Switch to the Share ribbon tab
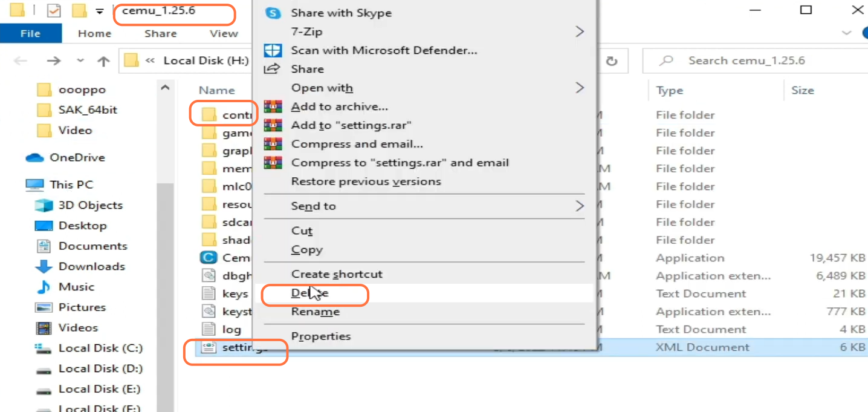 pos(161,34)
